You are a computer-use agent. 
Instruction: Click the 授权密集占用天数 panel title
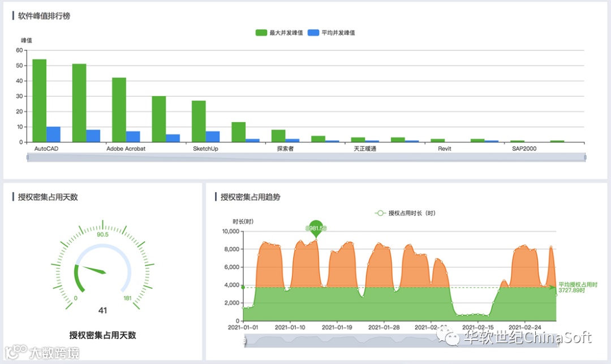(48, 197)
